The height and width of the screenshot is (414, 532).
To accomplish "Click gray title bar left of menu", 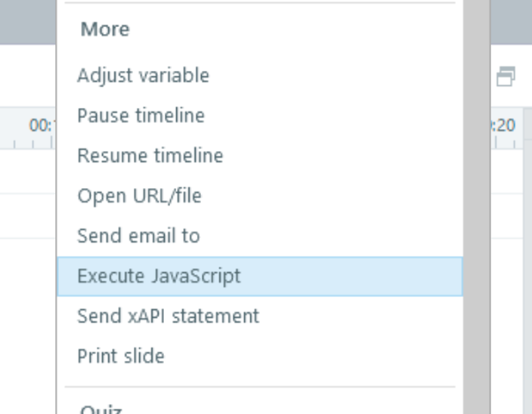I will pos(28,21).
